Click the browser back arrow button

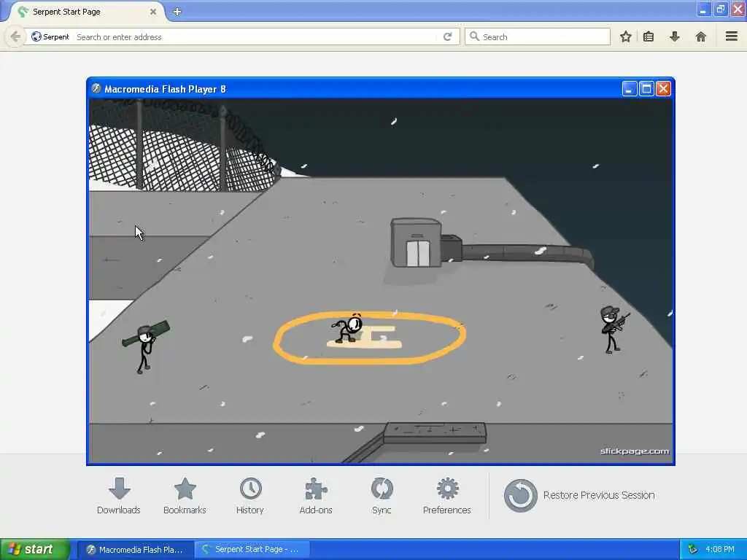[15, 36]
